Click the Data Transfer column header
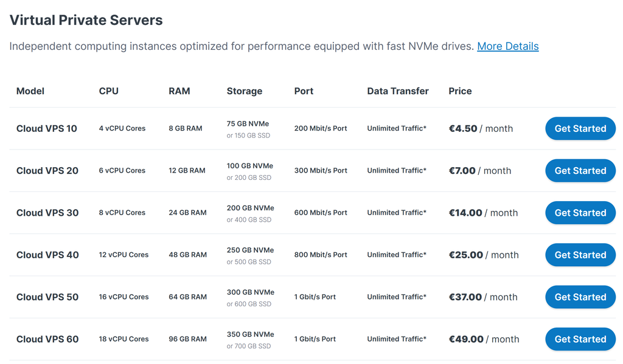 pos(397,91)
